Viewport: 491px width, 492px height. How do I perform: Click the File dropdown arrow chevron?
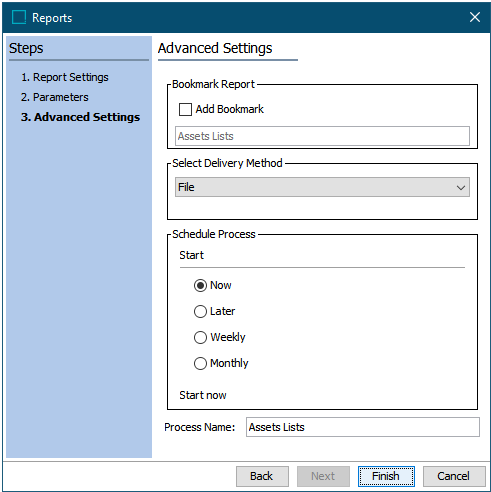(x=461, y=188)
